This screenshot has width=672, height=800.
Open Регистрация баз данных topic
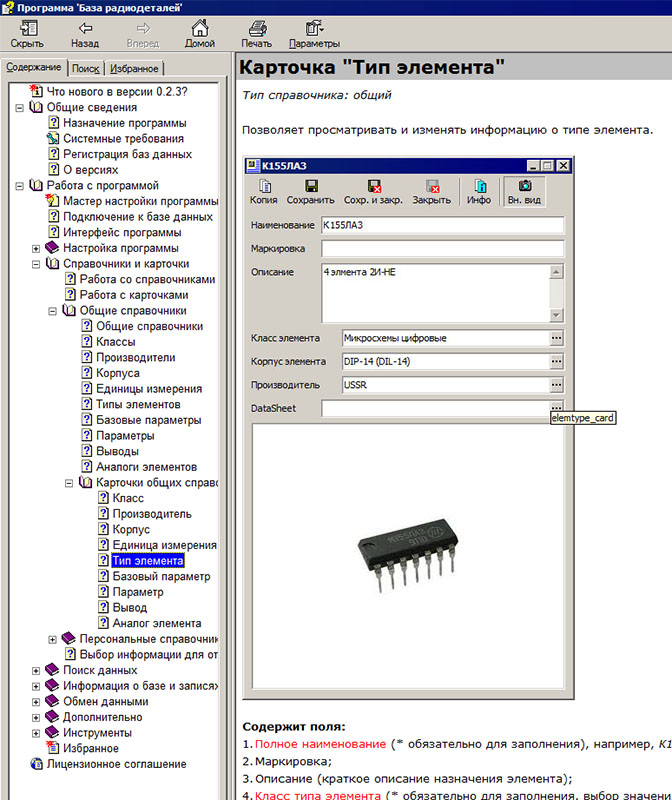(127, 154)
